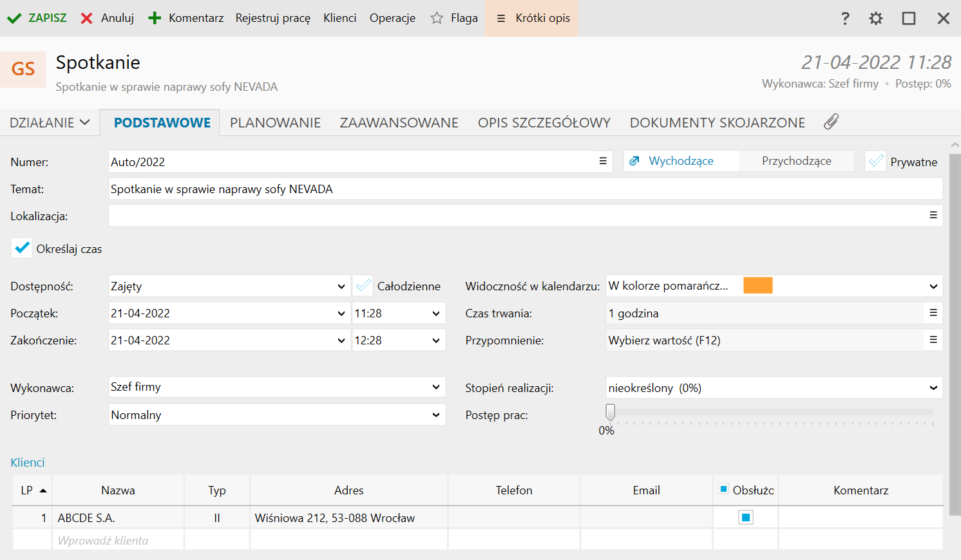Click the Krótki opis button label
The image size is (961, 560).
(543, 18)
